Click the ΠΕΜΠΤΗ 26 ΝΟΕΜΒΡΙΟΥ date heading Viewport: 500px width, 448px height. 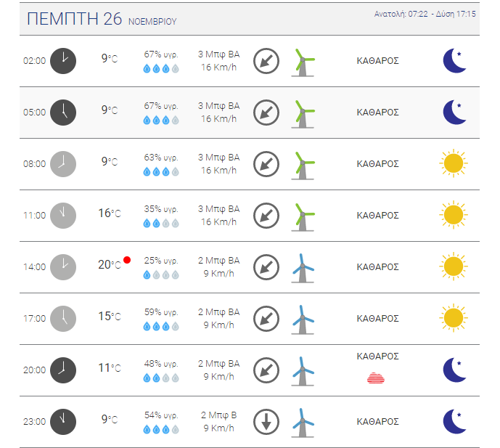click(101, 20)
